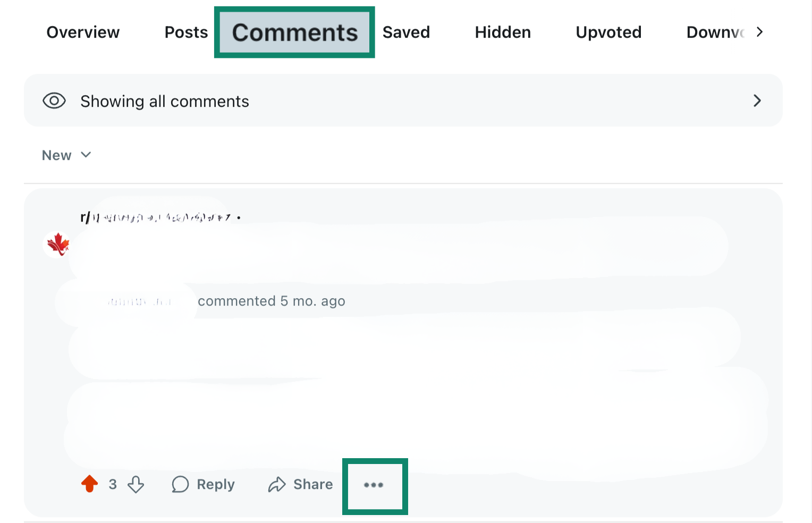Screen dimensions: 812x523
Task: Click the speech bubble Reply icon
Action: coord(180,484)
